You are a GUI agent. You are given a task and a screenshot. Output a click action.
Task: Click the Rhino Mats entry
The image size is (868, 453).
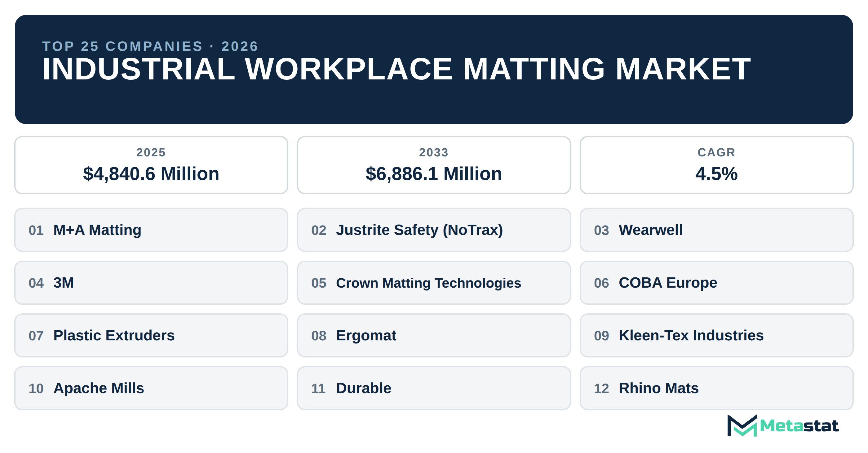coord(716,388)
